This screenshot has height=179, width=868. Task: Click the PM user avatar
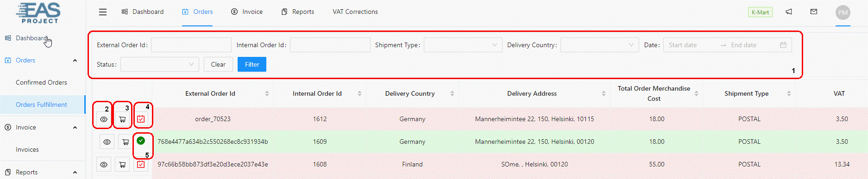click(x=843, y=12)
